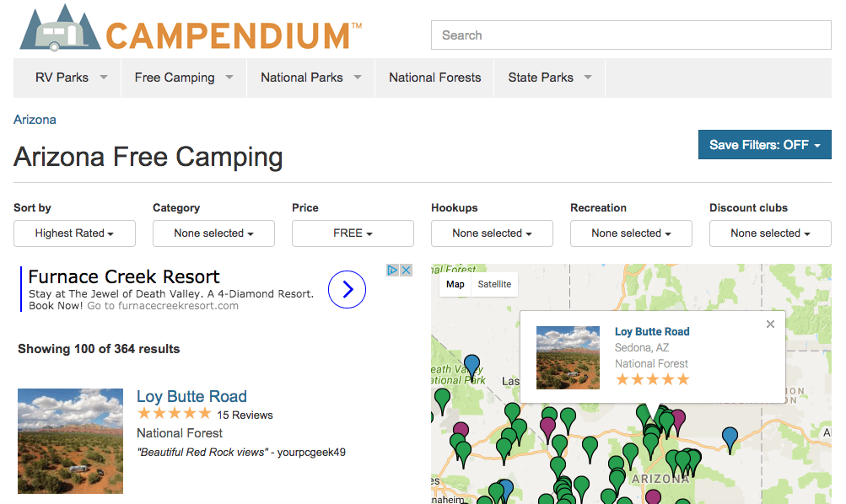Close the Loy Butte Road map popup
The image size is (846, 504).
[770, 324]
